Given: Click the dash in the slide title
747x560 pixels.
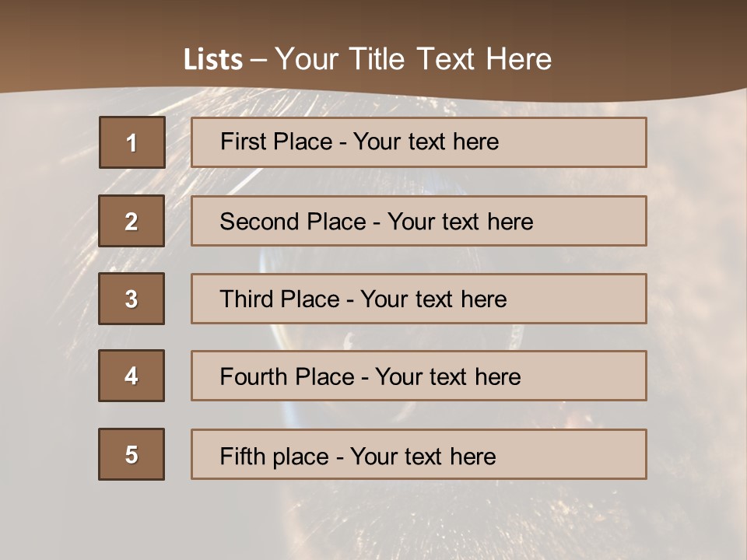Looking at the screenshot, I should tap(258, 60).
